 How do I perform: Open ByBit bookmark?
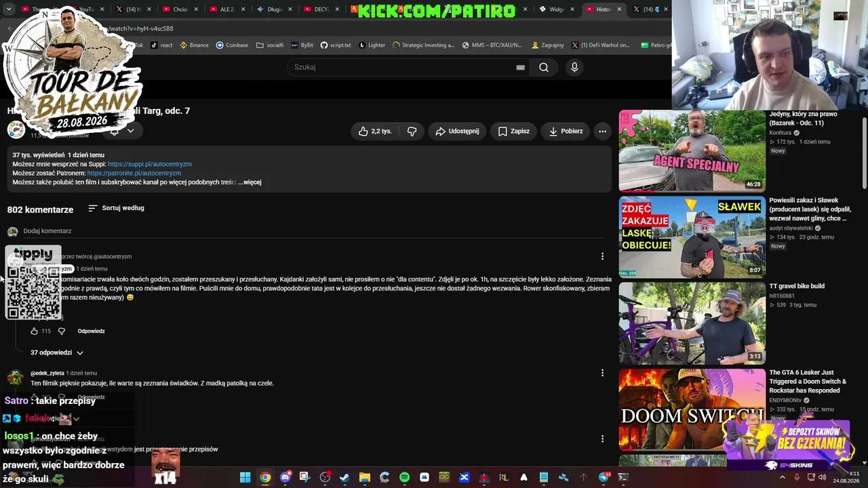302,45
